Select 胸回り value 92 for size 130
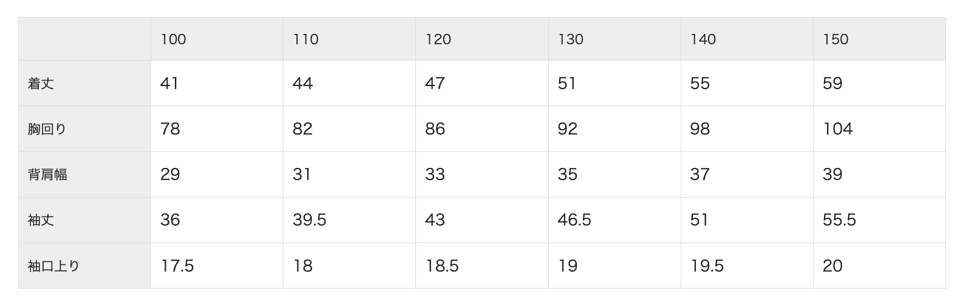Screen dimensions: 980x308 click(x=568, y=129)
